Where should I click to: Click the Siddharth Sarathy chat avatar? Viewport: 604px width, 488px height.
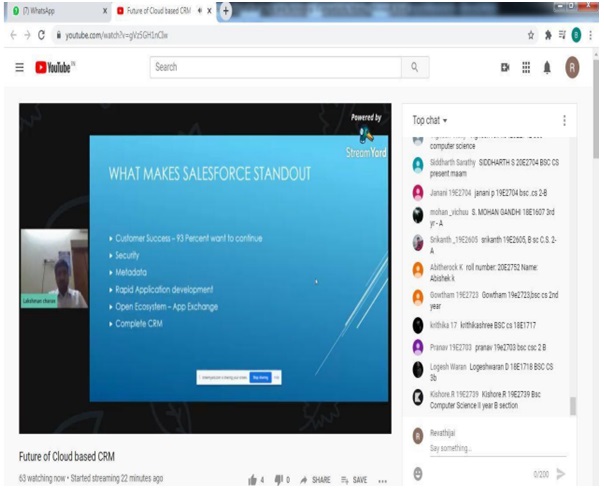(x=418, y=165)
